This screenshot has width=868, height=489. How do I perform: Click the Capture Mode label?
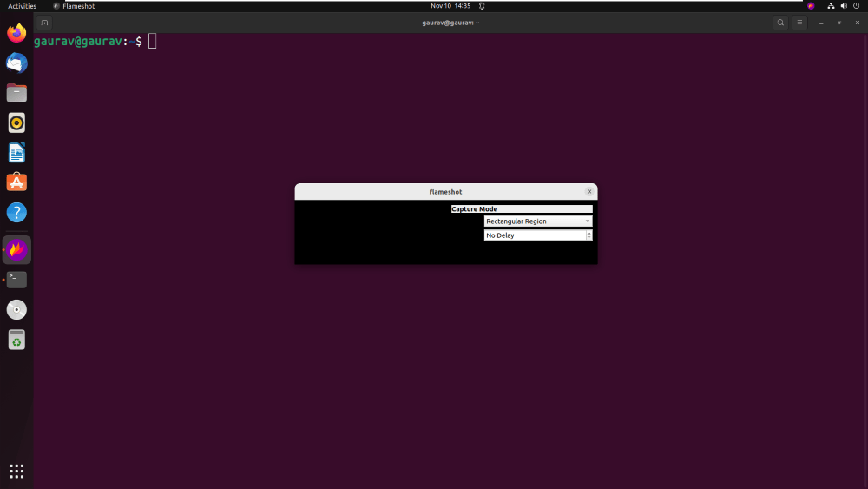click(x=475, y=208)
